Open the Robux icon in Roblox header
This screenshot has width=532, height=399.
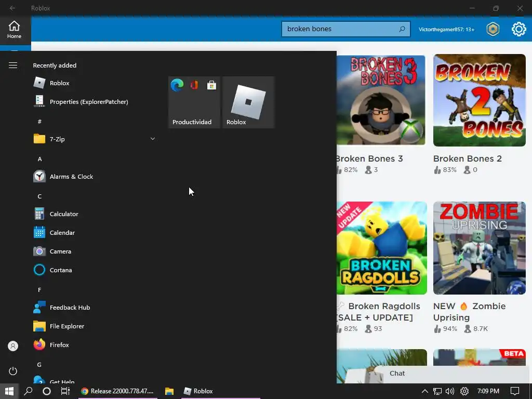(493, 29)
